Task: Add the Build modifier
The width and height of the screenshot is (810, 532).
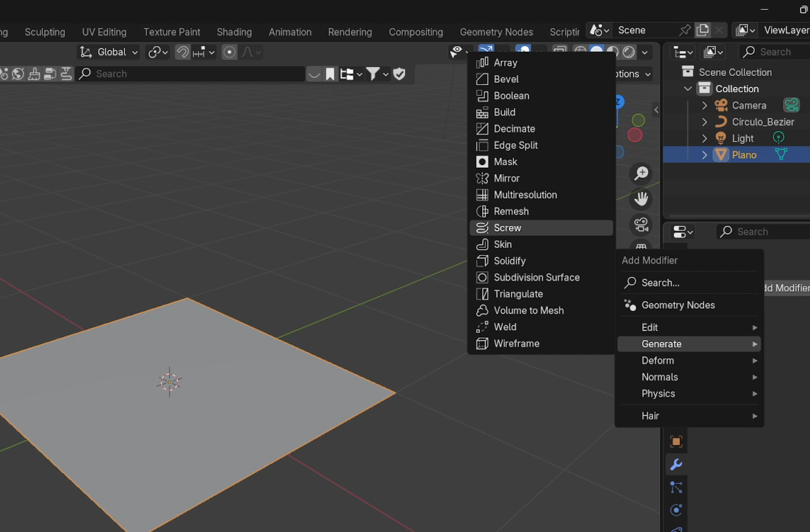Action: point(541,112)
